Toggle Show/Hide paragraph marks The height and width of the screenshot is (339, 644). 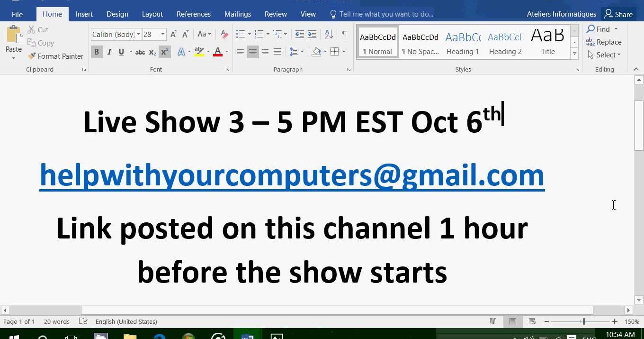click(x=344, y=34)
